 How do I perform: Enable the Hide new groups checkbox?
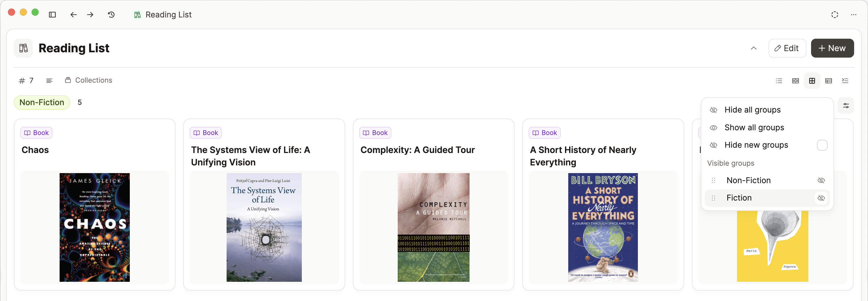click(822, 145)
